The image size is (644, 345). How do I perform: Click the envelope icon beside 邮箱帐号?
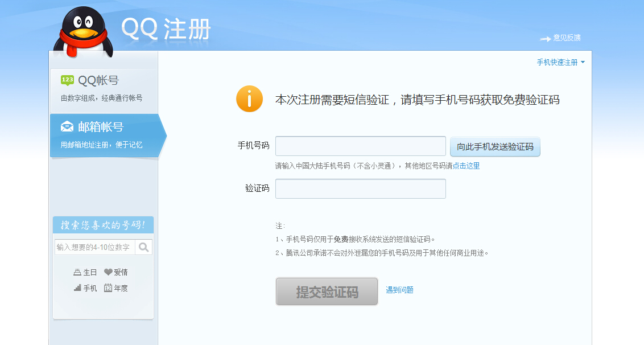(67, 126)
